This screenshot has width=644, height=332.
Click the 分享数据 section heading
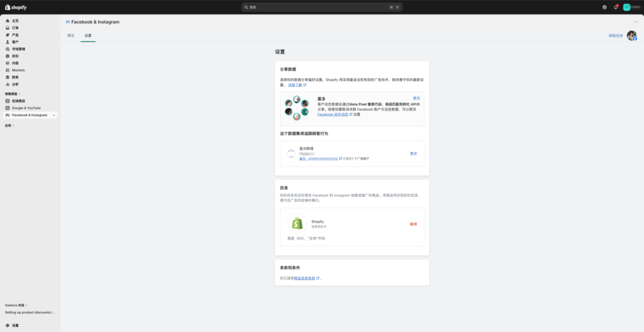tap(288, 69)
